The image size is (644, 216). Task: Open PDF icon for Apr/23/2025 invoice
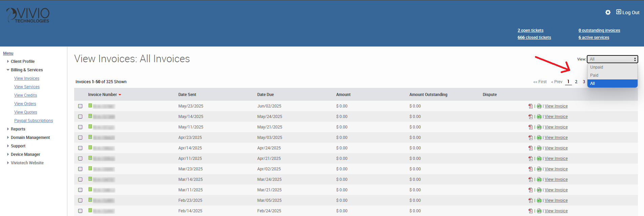pos(530,138)
